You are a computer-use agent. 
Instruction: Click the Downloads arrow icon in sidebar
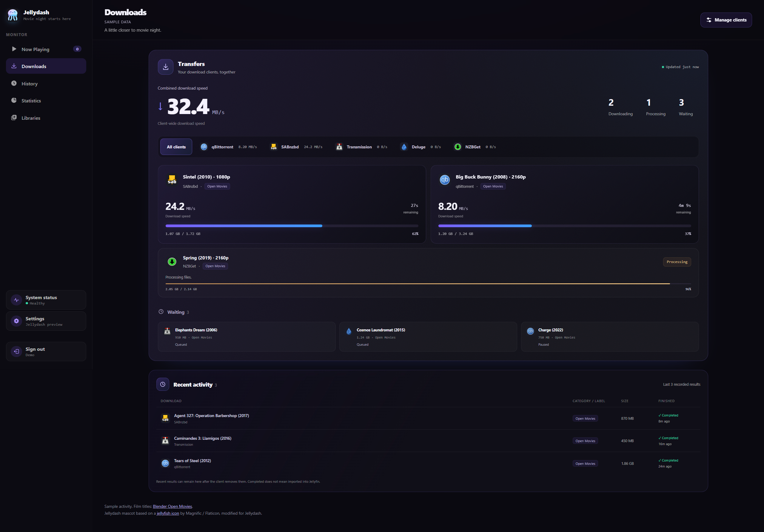[x=14, y=66]
